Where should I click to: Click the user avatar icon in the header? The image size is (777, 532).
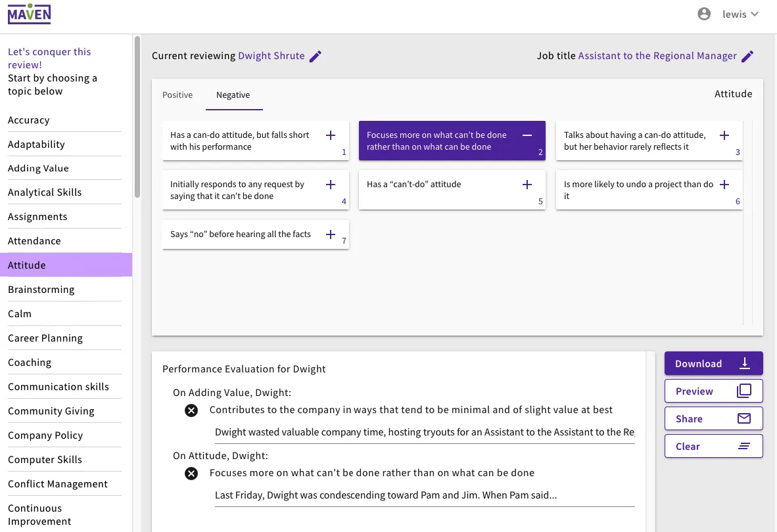click(704, 13)
